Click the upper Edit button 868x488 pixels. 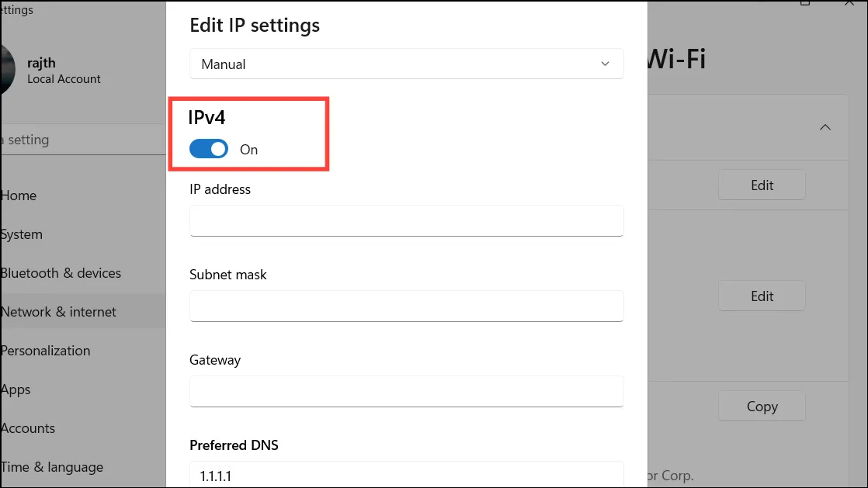coord(762,185)
